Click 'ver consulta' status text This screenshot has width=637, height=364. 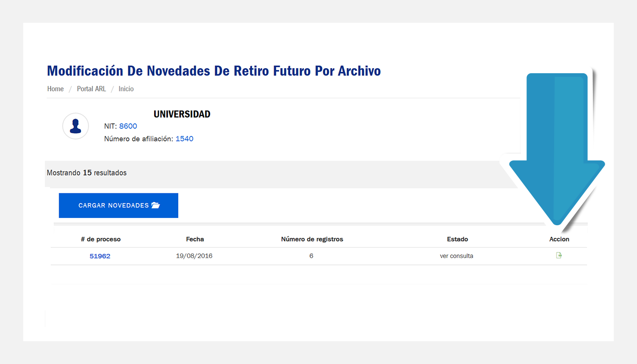pos(456,256)
